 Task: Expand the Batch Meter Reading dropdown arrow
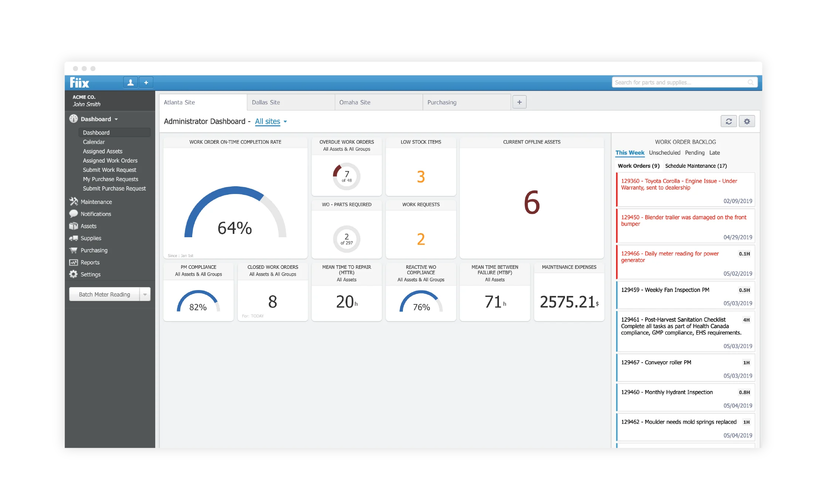point(145,294)
